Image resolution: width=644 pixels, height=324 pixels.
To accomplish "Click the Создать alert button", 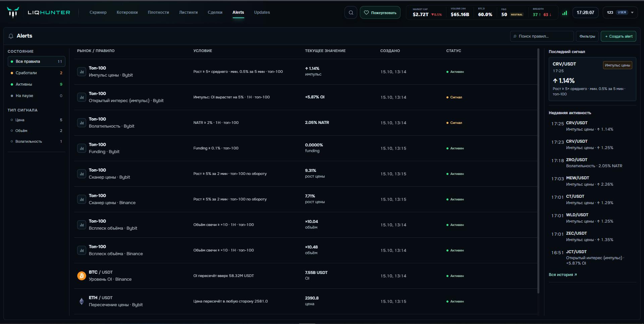I will pos(619,36).
